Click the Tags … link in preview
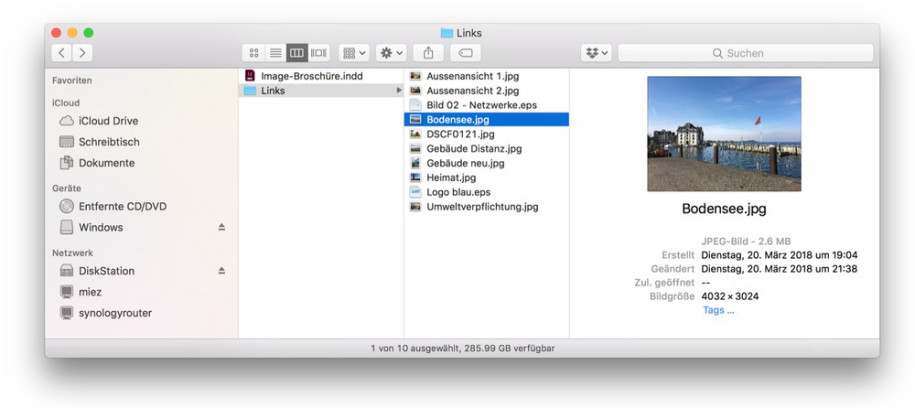915x408 pixels. [718, 311]
